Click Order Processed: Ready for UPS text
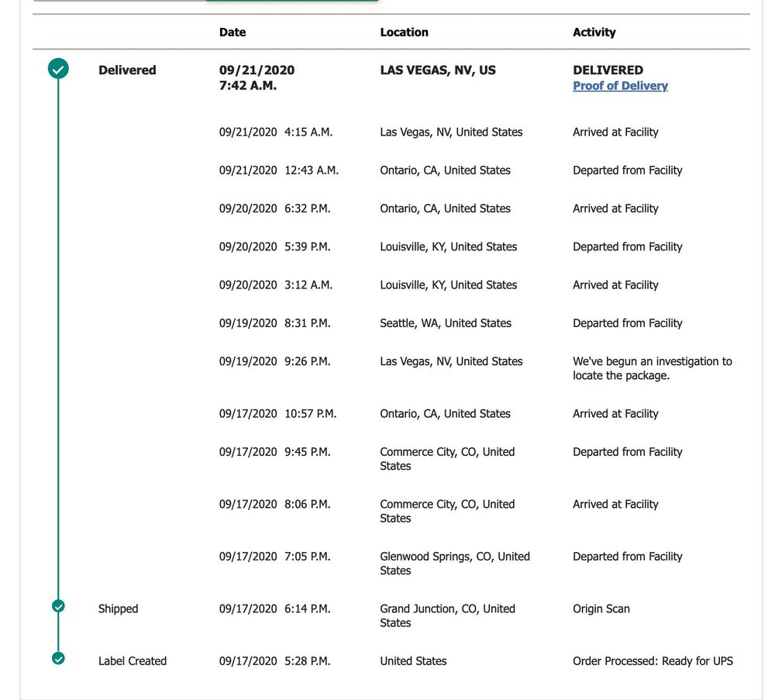Viewport: 775px width, 700px height. point(653,661)
